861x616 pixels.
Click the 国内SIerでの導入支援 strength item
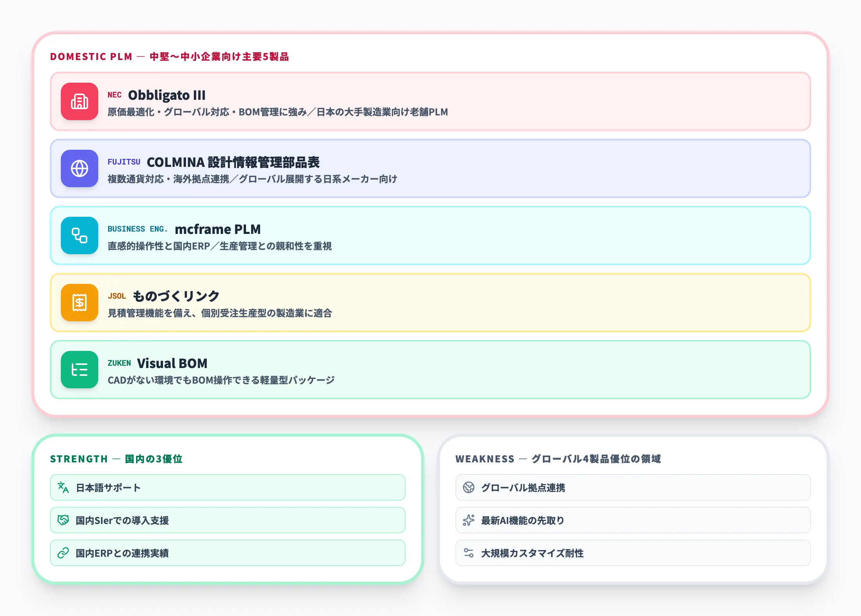228,520
